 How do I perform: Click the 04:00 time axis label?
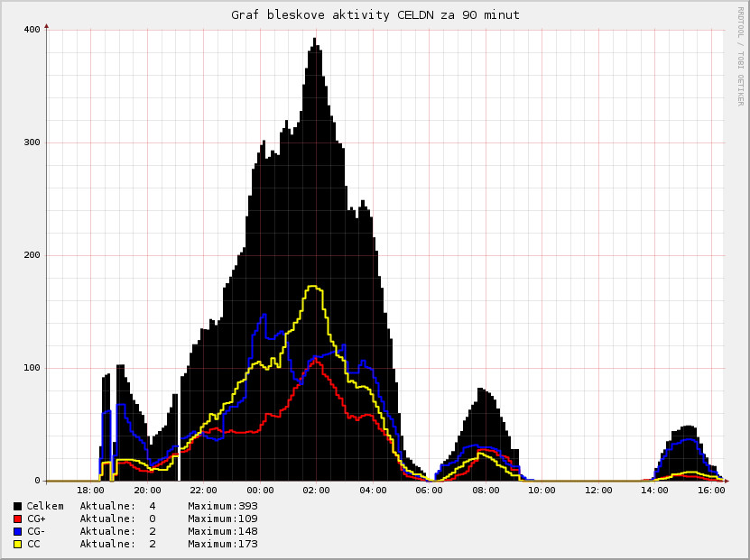pyautogui.click(x=373, y=491)
